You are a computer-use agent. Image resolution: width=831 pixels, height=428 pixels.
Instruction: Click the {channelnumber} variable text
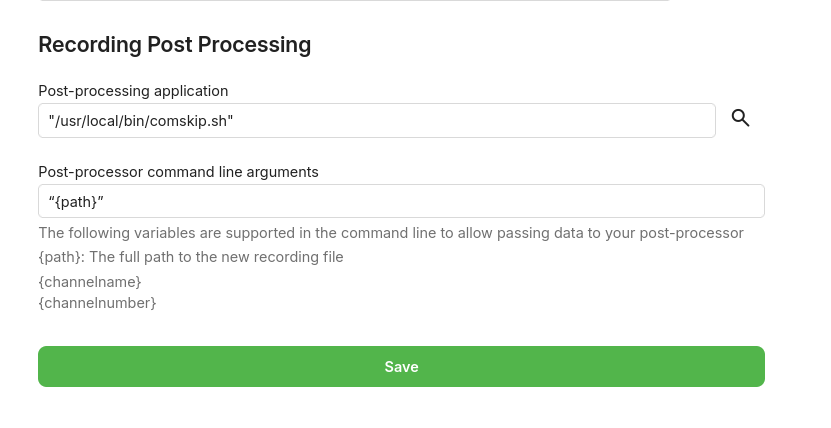(x=97, y=302)
